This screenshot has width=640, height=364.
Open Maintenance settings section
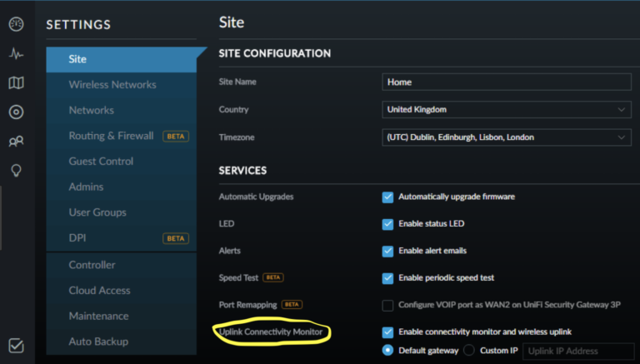click(x=121, y=316)
